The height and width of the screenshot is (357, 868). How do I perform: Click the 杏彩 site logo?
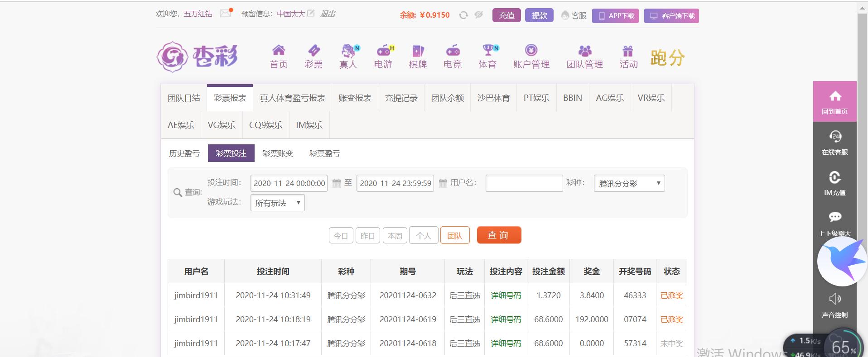(198, 57)
